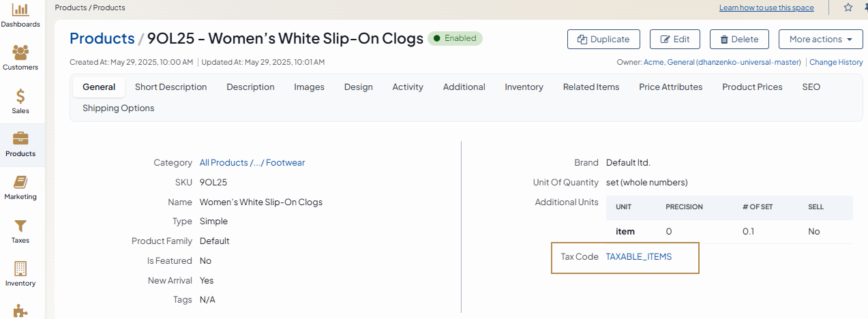Click the Edit product button
This screenshot has height=319, width=868.
[674, 40]
